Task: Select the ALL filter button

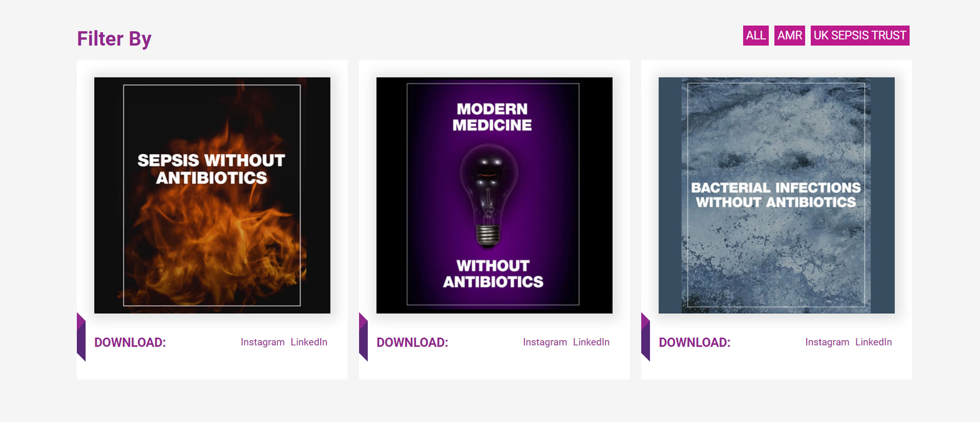Action: (x=755, y=36)
